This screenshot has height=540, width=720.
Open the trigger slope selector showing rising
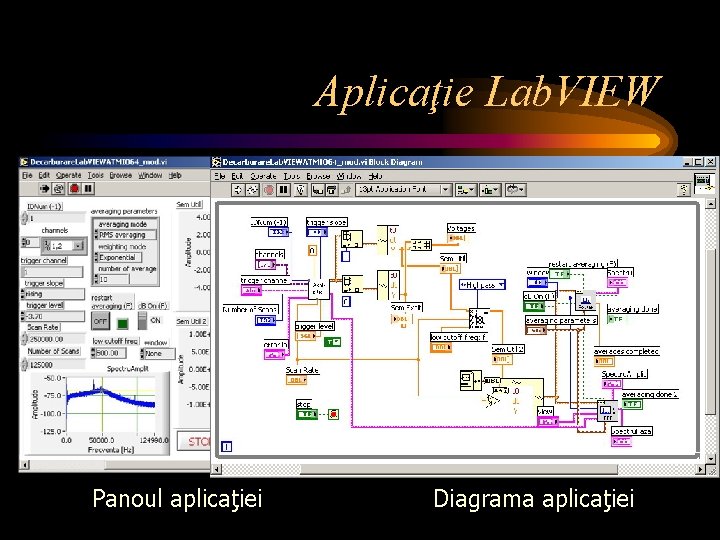coord(53,294)
